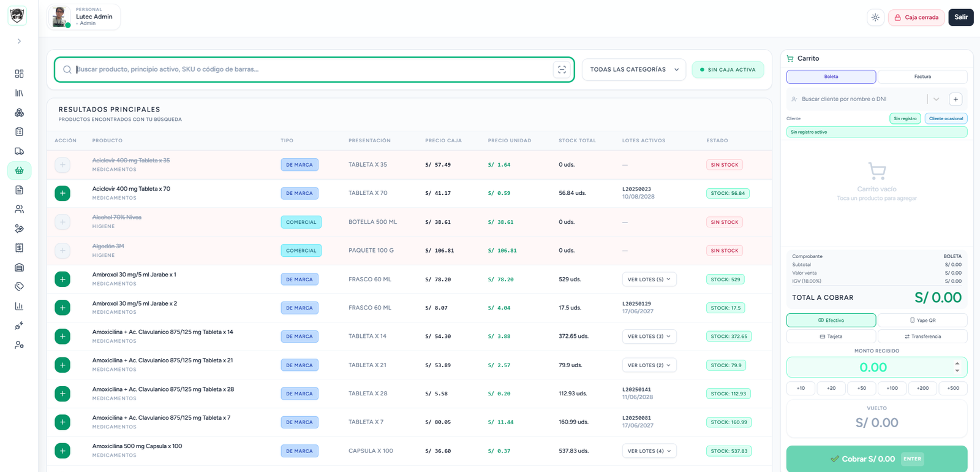
Task: Add Amoxicilina 500 mg Capsula x 100 to cart
Action: [62, 451]
